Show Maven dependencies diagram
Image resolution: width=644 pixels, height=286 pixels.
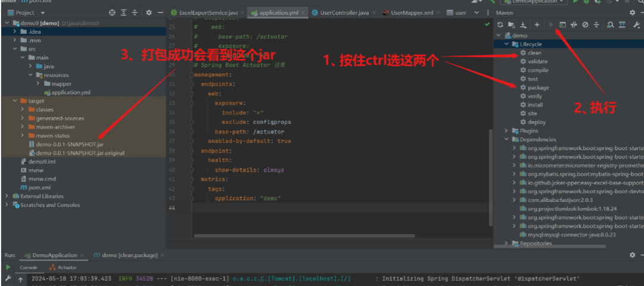pyautogui.click(x=622, y=25)
